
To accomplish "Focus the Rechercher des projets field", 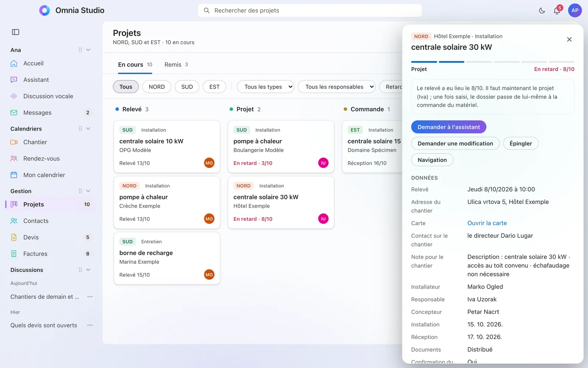I will (x=310, y=10).
